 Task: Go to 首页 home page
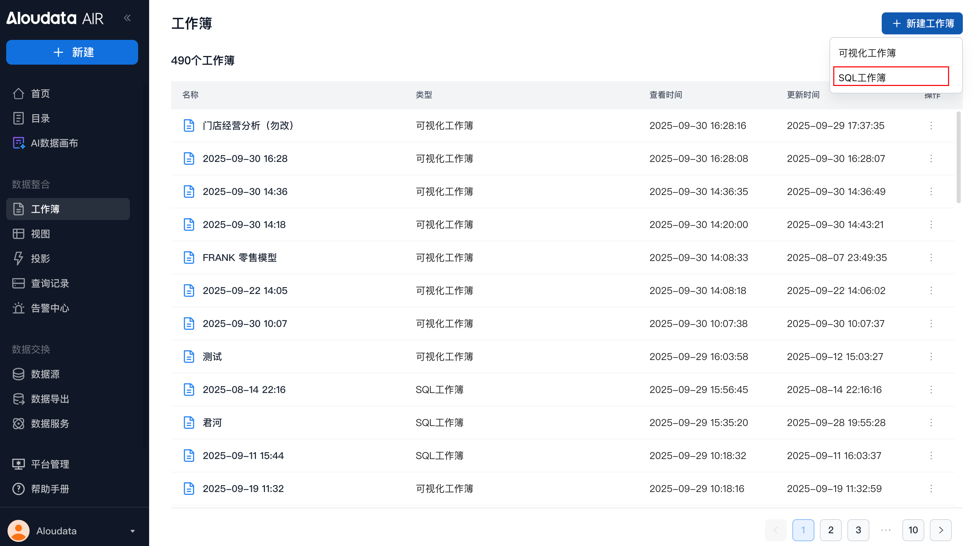pyautogui.click(x=40, y=94)
